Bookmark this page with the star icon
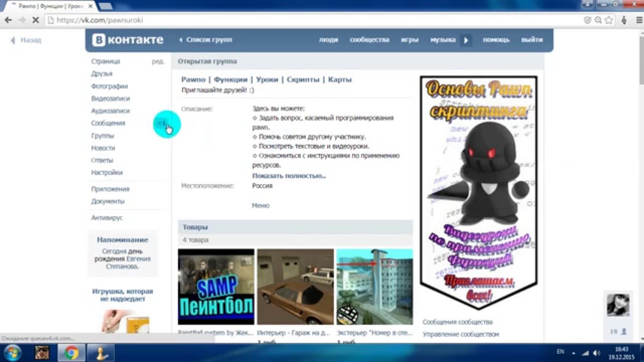Image resolution: width=644 pixels, height=362 pixels. 609,20
